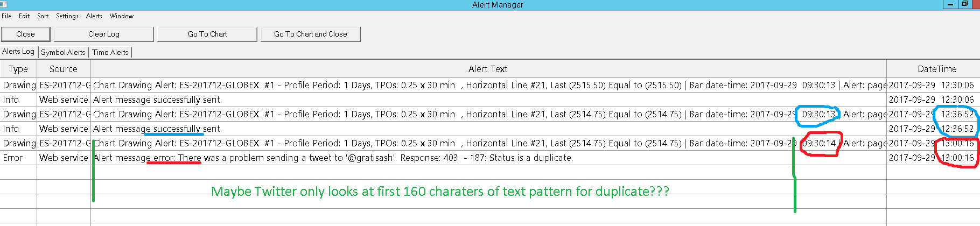Image resolution: width=980 pixels, height=226 pixels.
Task: Switch to the Time Alerts tab
Action: click(x=110, y=52)
